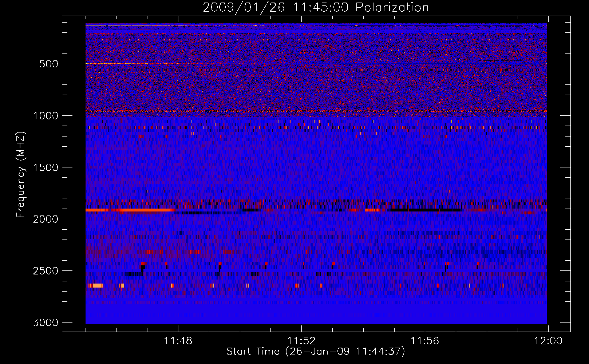Click the 500 frequency tick label
The height and width of the screenshot is (364, 589).
point(49,64)
